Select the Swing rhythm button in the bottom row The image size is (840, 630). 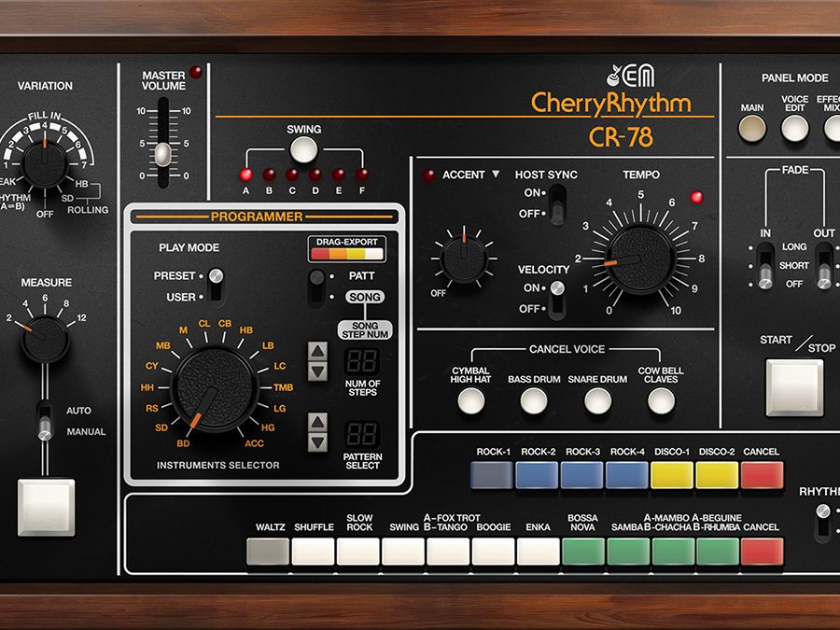403,552
